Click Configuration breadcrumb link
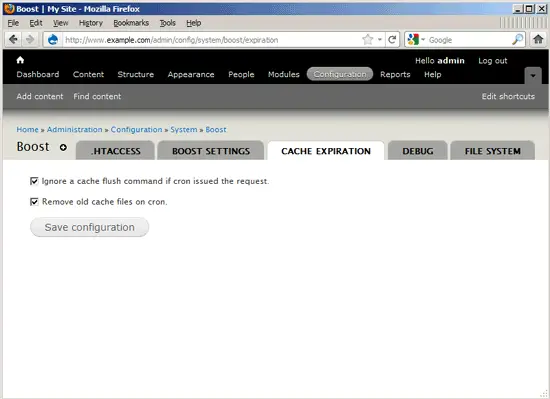Screen dimensions: 550x399 [x=136, y=130]
